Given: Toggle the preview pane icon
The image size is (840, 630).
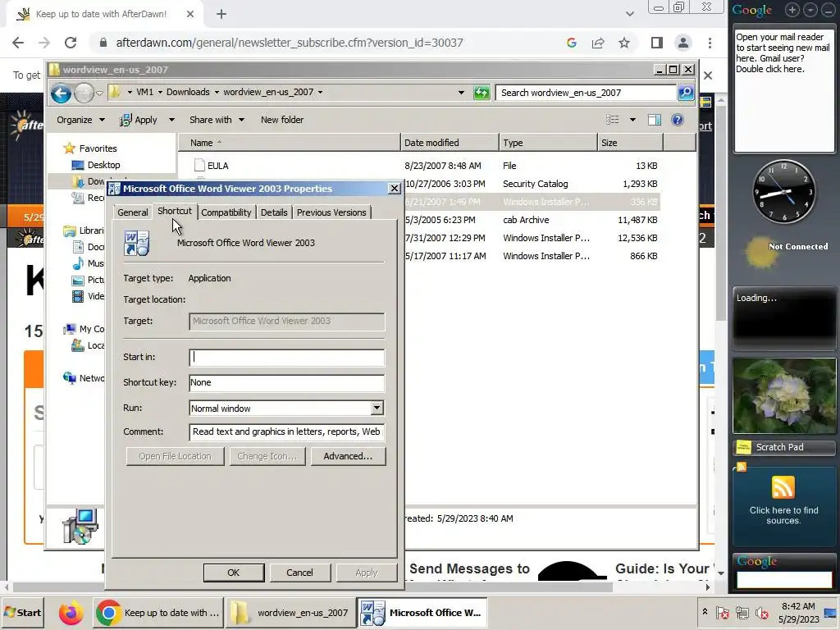Looking at the screenshot, I should tap(655, 120).
